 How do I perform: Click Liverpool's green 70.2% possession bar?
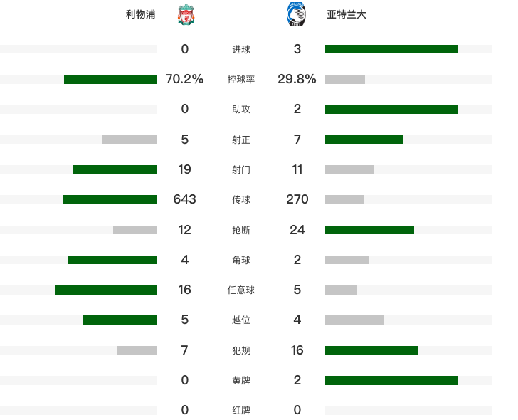point(110,80)
